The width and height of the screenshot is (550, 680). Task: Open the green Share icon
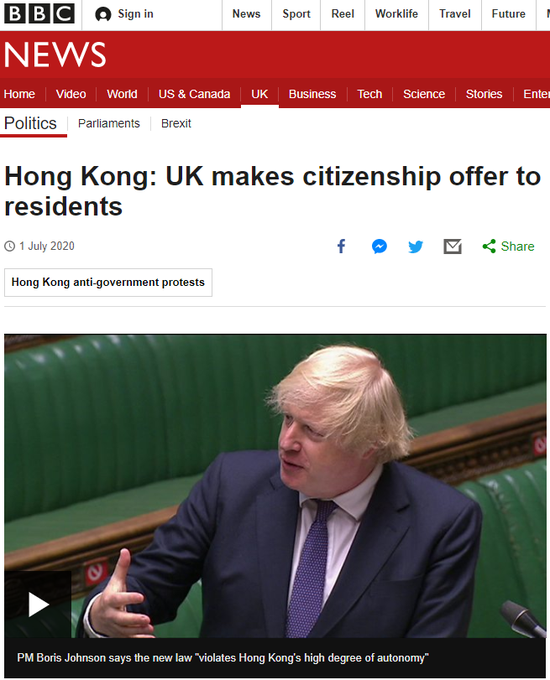click(489, 246)
